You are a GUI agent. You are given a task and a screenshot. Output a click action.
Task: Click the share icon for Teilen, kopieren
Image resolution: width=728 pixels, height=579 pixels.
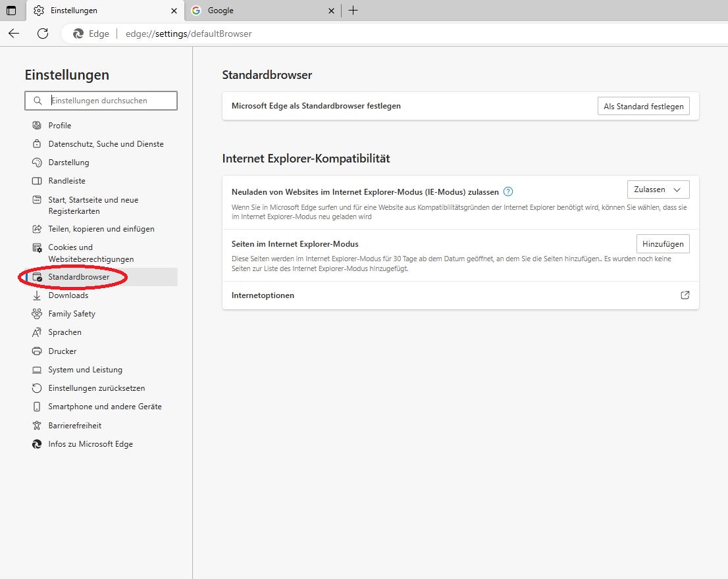tap(37, 229)
